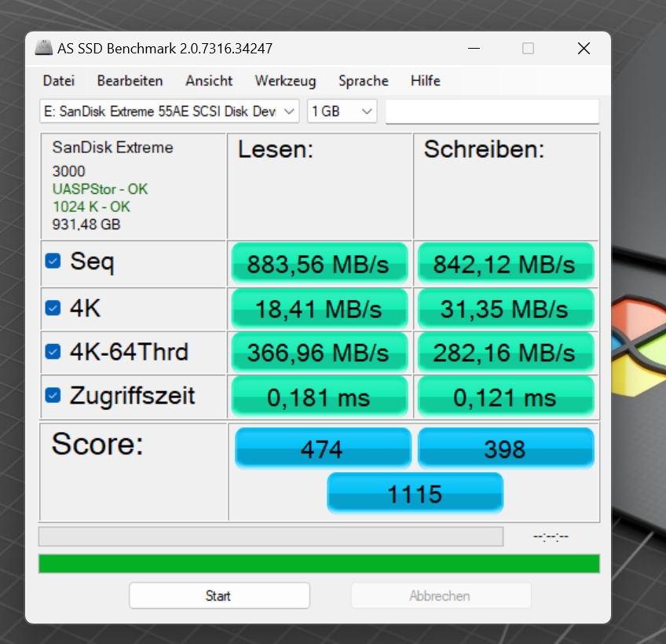Click the UASPStor - OK status text

(x=100, y=189)
